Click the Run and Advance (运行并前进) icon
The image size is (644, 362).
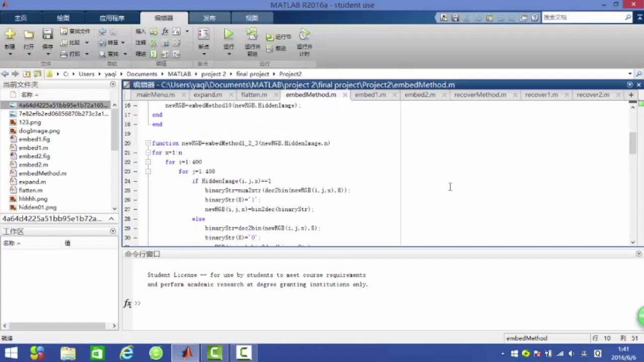252,34
